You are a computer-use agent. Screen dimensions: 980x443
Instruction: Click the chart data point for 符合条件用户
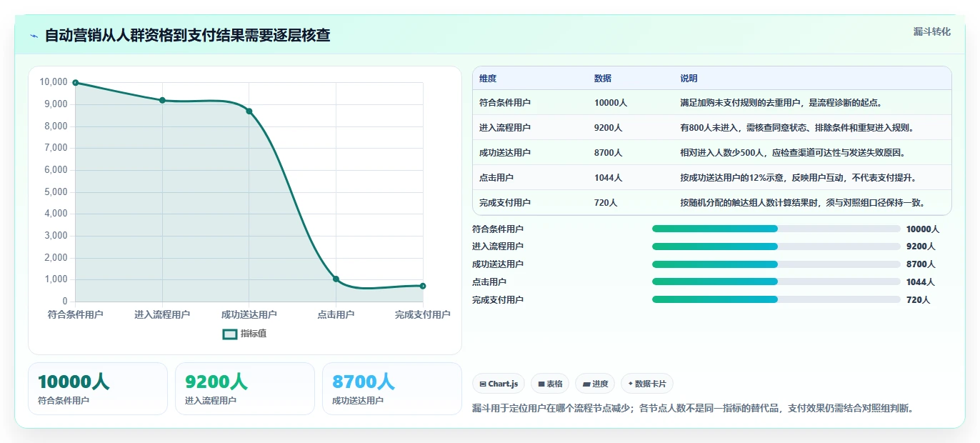pos(76,83)
